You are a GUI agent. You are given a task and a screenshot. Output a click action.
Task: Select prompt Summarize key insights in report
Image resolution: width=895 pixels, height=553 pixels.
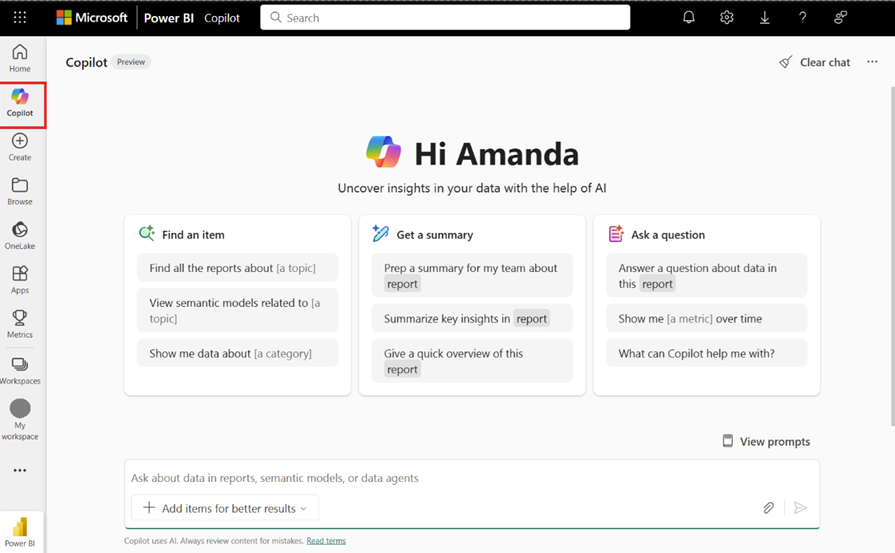pyautogui.click(x=472, y=318)
